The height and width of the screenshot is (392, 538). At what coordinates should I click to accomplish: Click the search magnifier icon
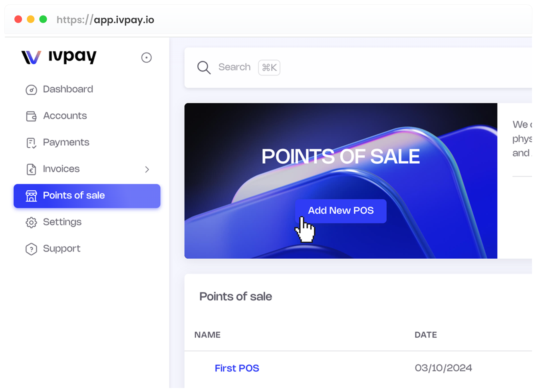[x=204, y=67]
